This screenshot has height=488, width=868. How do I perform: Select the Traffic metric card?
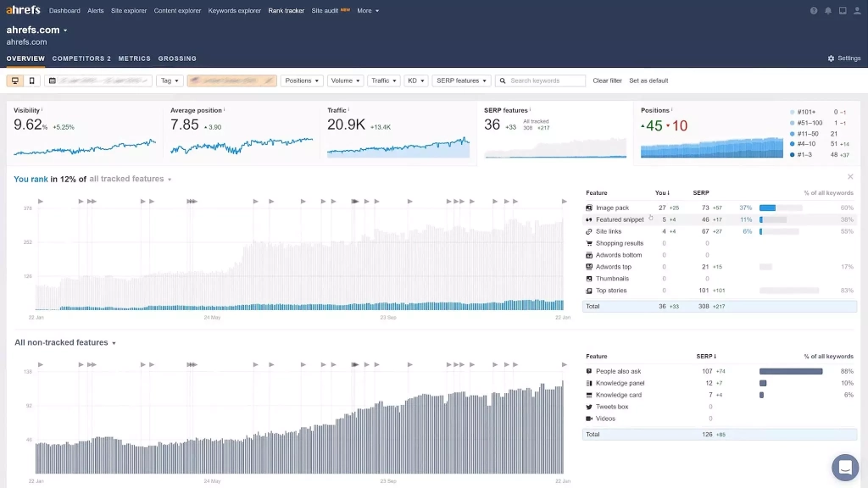coord(398,133)
